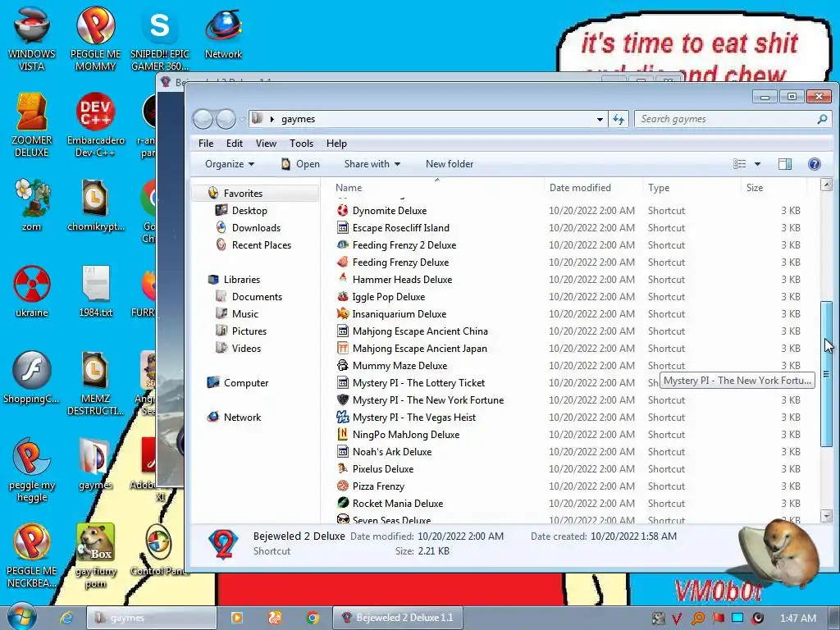The height and width of the screenshot is (630, 840).
Task: Toggle the preview pane icon
Action: (785, 164)
